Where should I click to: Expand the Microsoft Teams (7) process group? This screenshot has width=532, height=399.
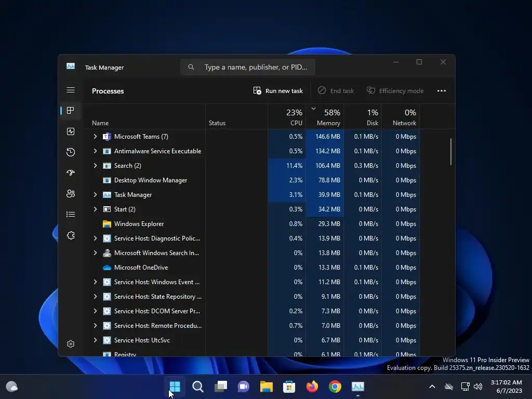click(x=96, y=137)
